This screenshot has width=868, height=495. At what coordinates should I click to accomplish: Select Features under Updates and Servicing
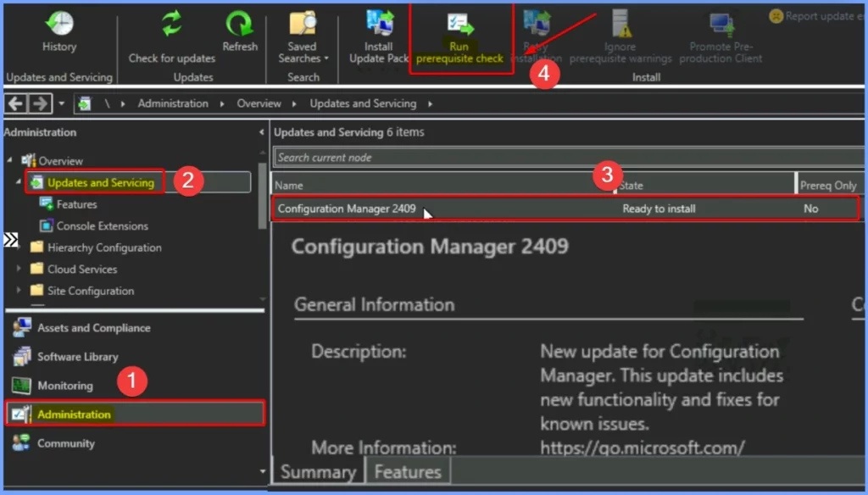76,204
